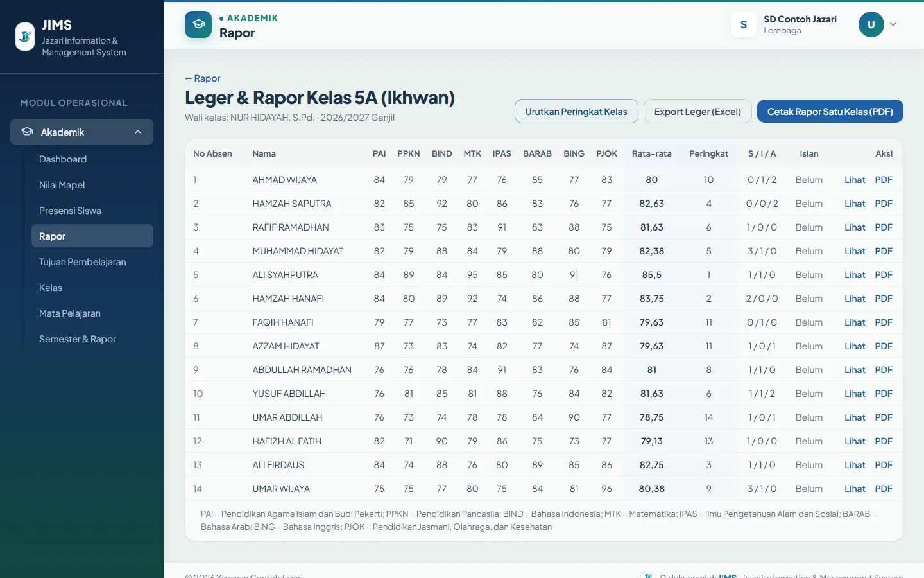Click the SD Contoh Jazari S badge
Image resolution: width=924 pixels, height=578 pixels.
pyautogui.click(x=744, y=24)
